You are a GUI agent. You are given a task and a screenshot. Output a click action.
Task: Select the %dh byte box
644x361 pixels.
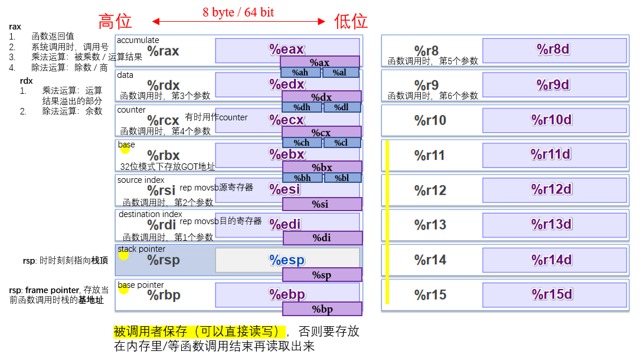[x=302, y=107]
